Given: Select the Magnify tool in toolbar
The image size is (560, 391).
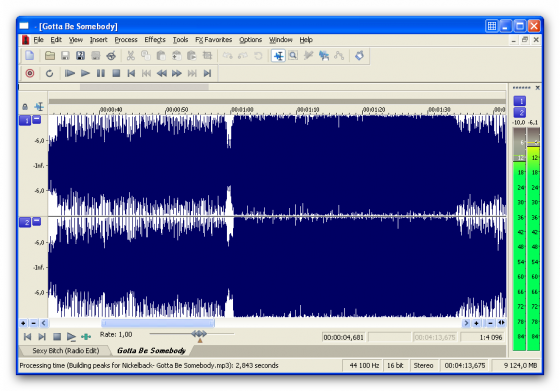Looking at the screenshot, I should pyautogui.click(x=293, y=56).
